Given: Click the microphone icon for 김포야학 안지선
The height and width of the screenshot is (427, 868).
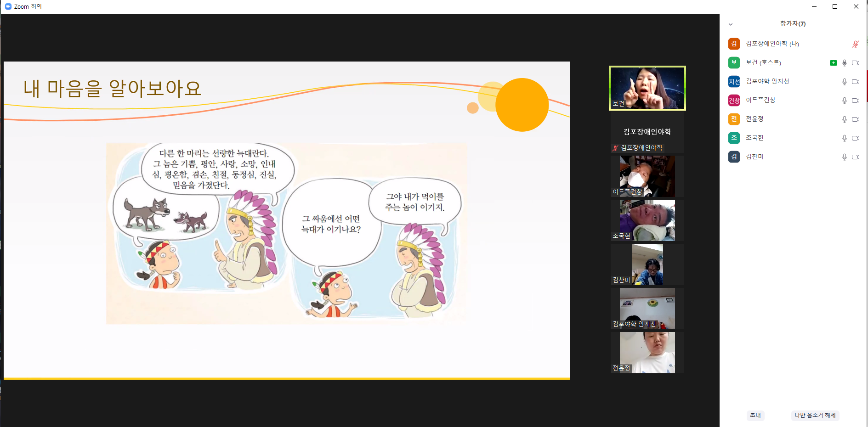Looking at the screenshot, I should pyautogui.click(x=844, y=82).
